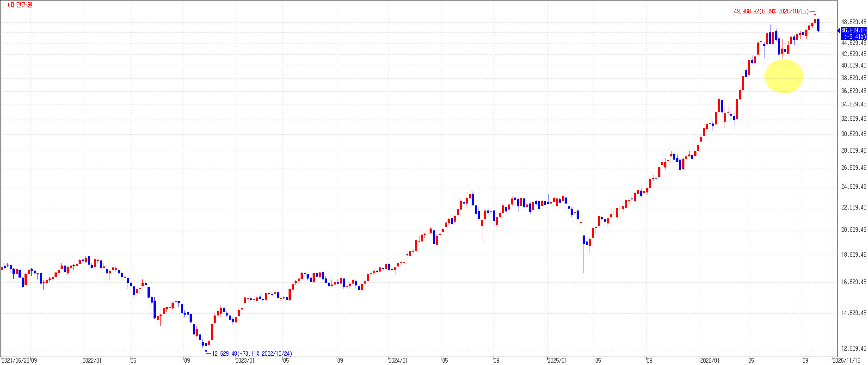The image size is (868, 365).
Task: Click the 42,629.48 price axis label
Action: click(854, 54)
